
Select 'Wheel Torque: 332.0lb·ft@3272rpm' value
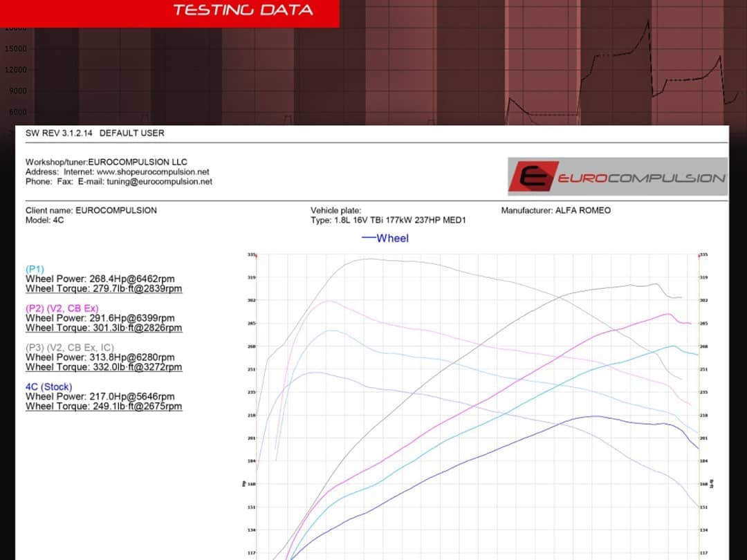coord(104,367)
